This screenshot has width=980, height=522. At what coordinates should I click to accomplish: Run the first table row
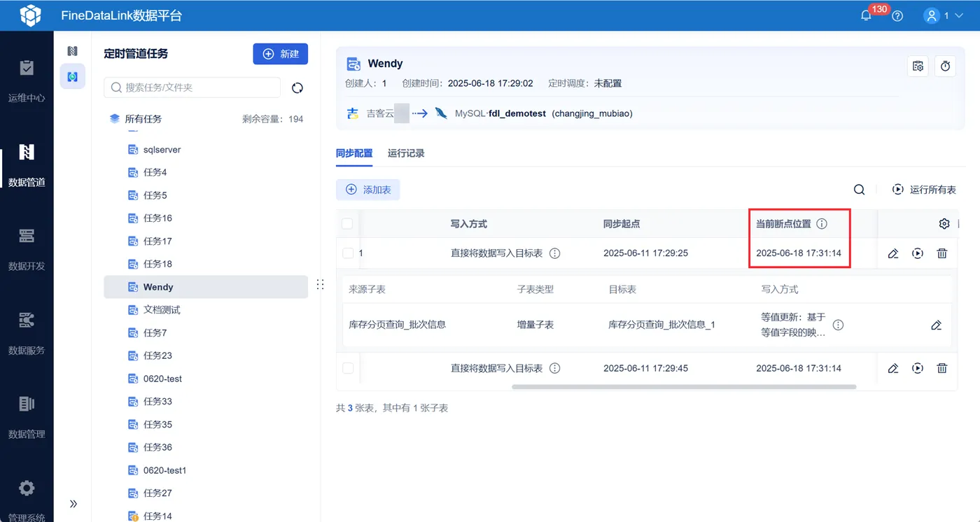click(918, 253)
